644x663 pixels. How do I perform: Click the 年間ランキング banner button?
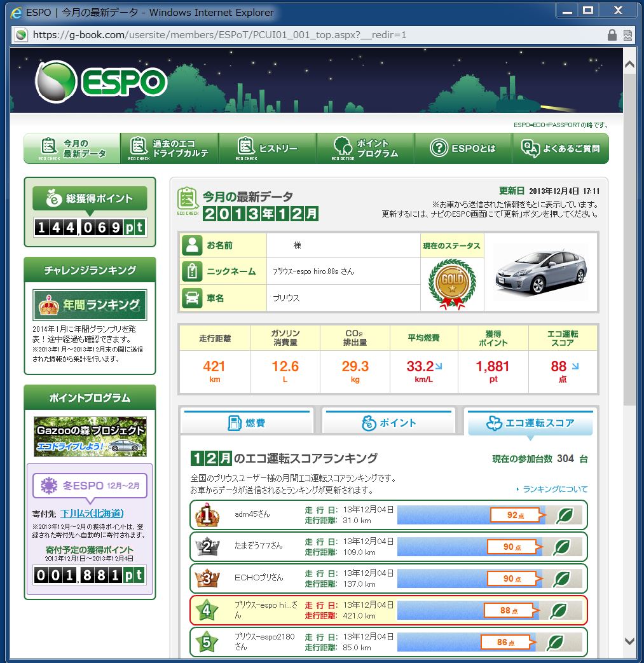coord(90,305)
